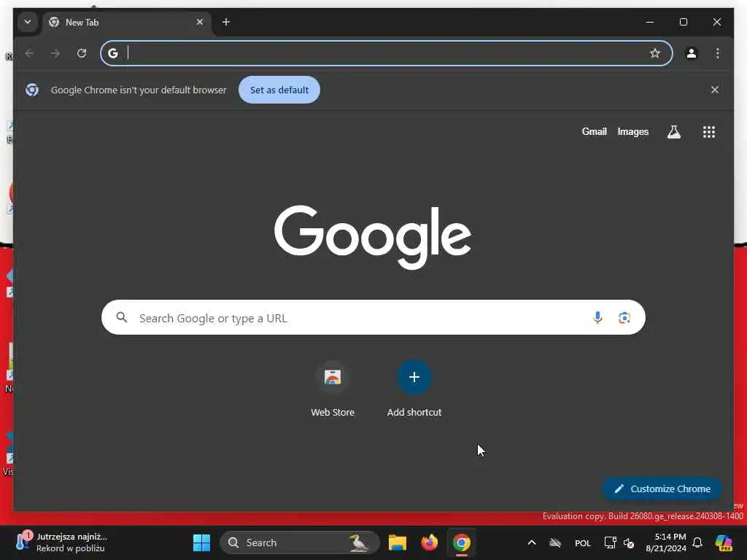The height and width of the screenshot is (560, 747).
Task: Close the New Tab tab
Action: [x=200, y=22]
